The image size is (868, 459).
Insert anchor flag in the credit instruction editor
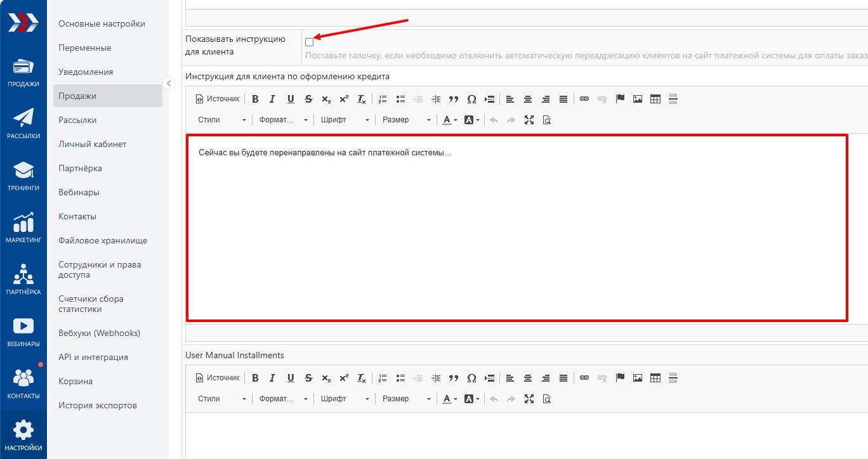620,99
